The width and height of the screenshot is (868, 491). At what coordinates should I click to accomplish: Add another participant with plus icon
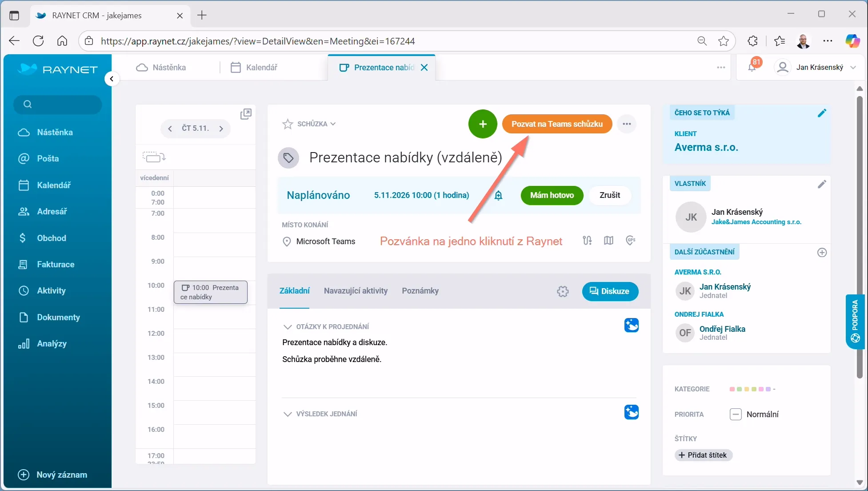[822, 253]
